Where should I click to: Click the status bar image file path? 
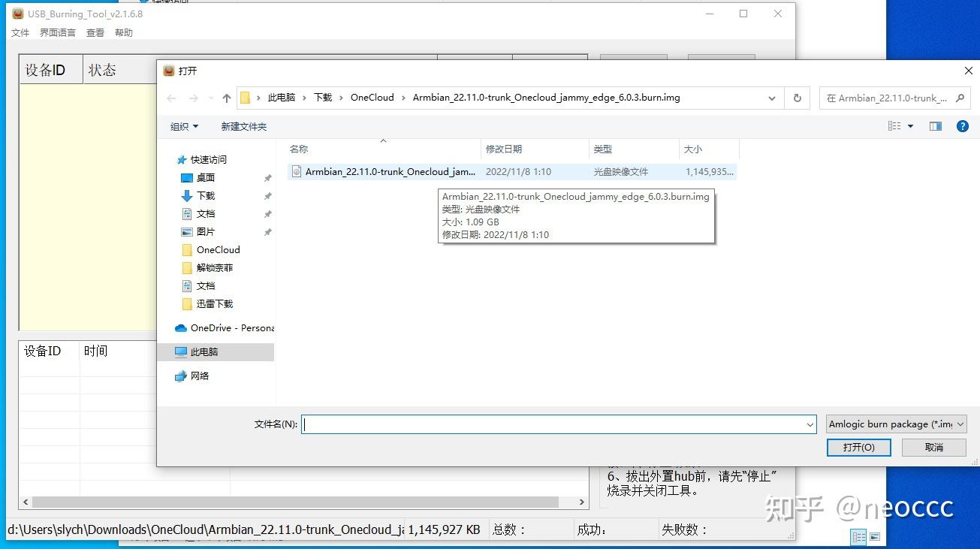pos(206,529)
